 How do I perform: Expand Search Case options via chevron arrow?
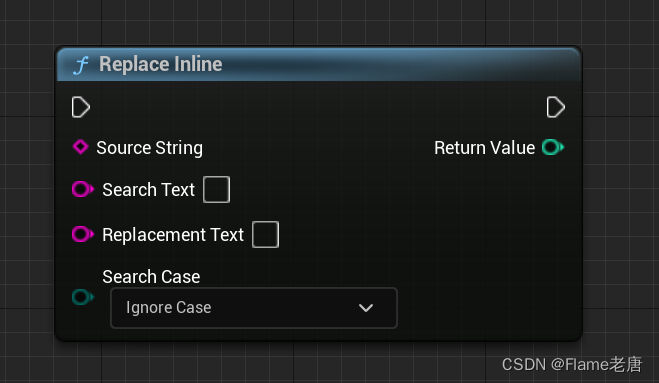pos(366,308)
